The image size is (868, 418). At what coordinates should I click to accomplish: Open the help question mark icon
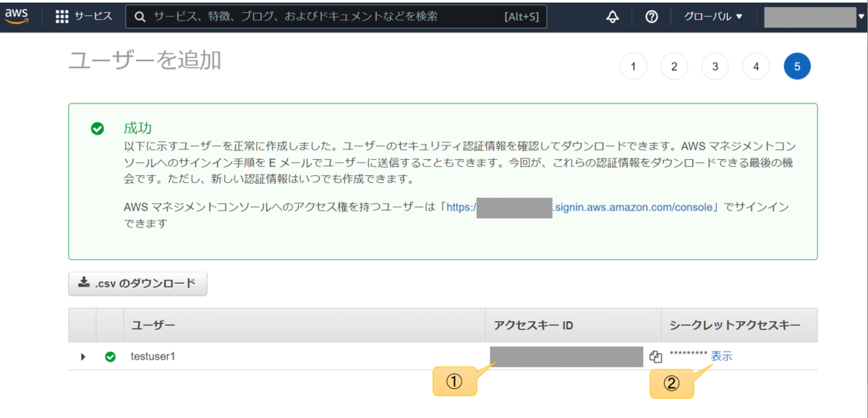[x=651, y=16]
